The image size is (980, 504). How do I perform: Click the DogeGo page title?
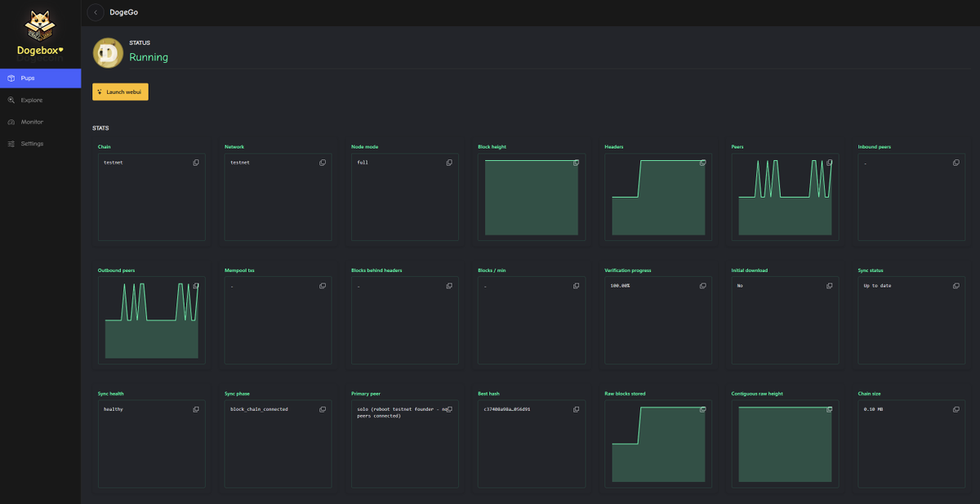coord(124,12)
